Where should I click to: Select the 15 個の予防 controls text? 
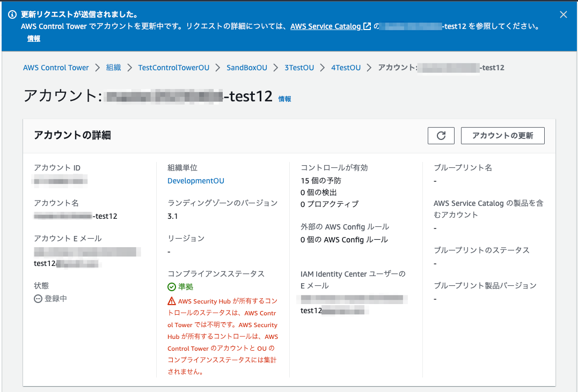click(x=321, y=181)
